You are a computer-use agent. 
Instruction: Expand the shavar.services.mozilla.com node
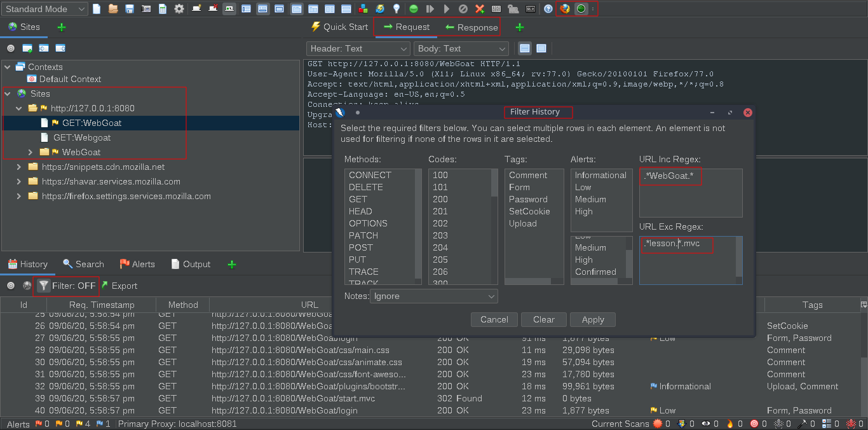coord(20,181)
